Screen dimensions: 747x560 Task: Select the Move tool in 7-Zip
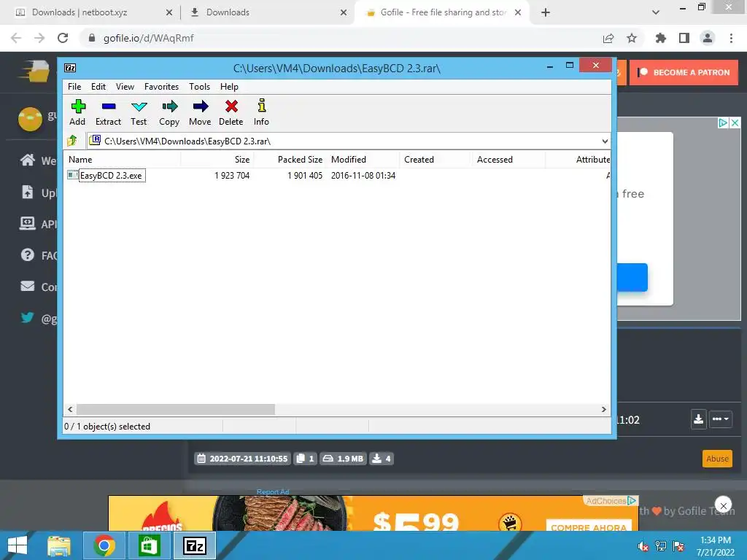[200, 112]
